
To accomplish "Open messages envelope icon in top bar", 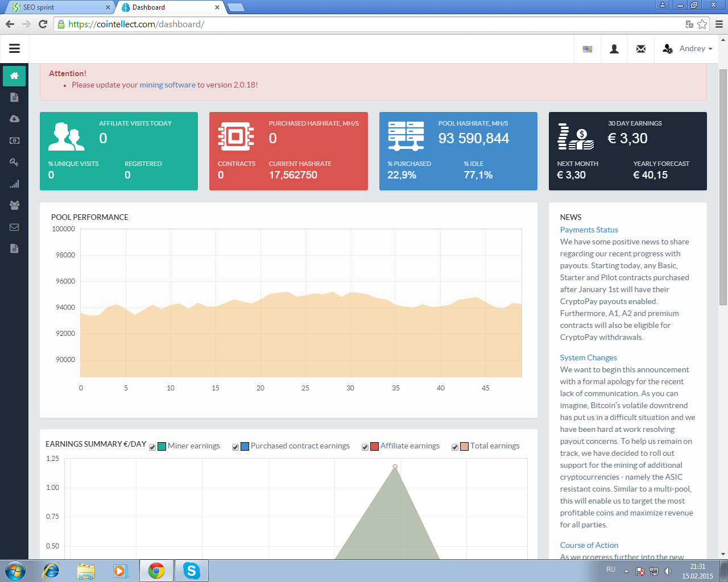I will [x=641, y=49].
